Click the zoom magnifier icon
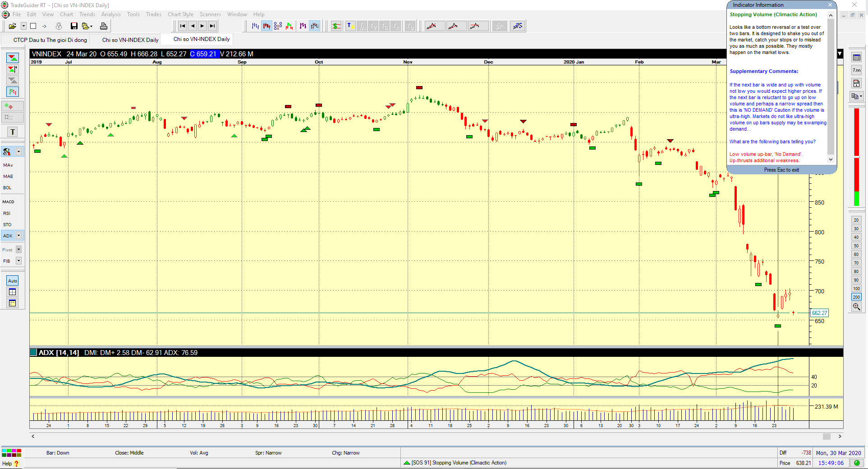The width and height of the screenshot is (868, 469). point(856,307)
